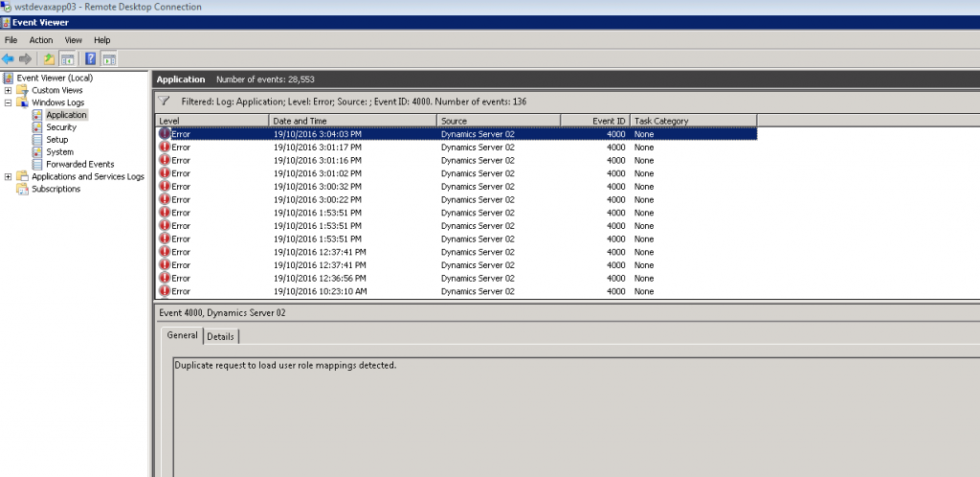Viewport: 980px width, 477px height.
Task: Click the Remote Desktop Connection title icon
Action: pyautogui.click(x=7, y=7)
